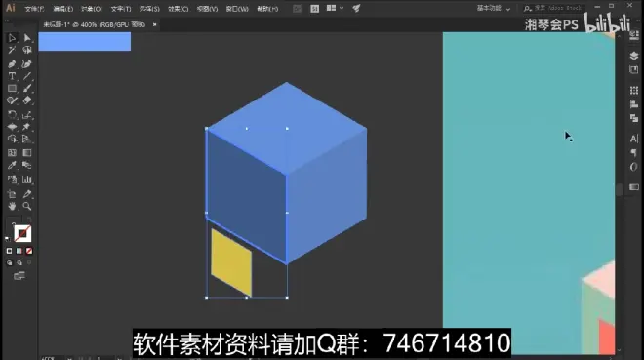Activate the Type tool
644x360 pixels.
(x=12, y=76)
